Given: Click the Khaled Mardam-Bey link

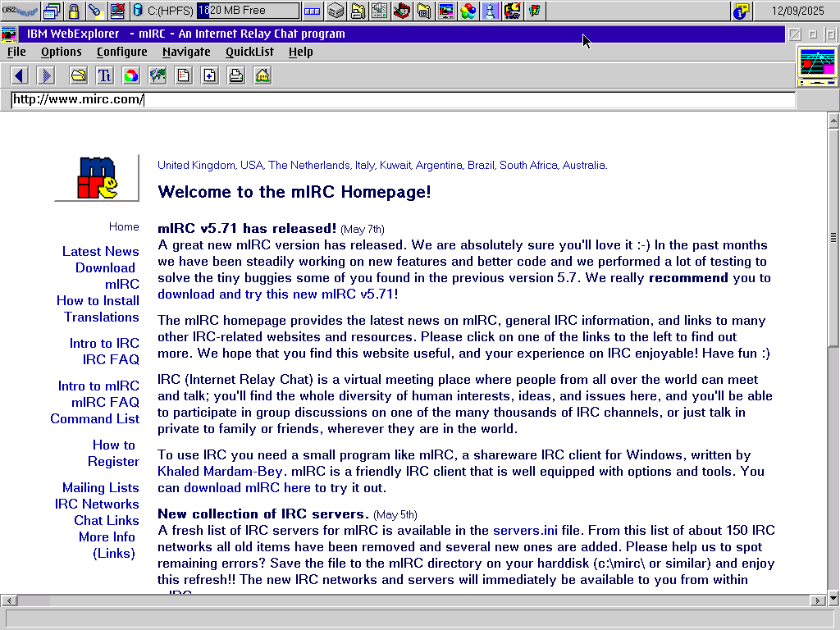Looking at the screenshot, I should [220, 472].
